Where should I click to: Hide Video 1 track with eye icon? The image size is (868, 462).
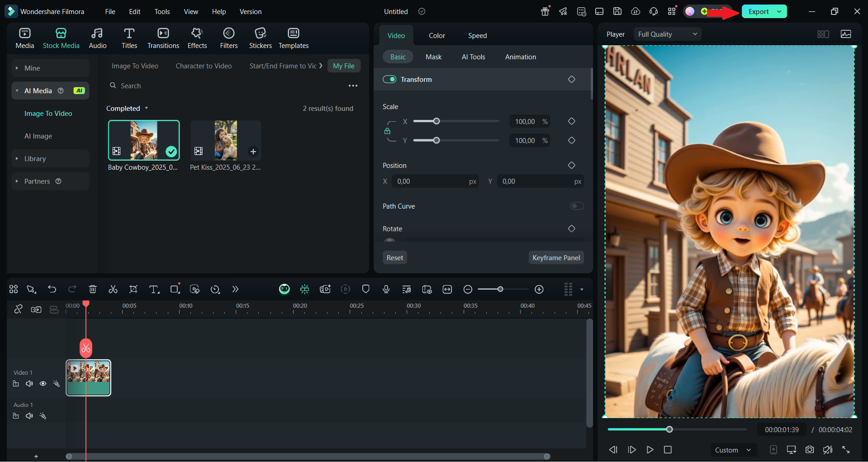click(43, 384)
